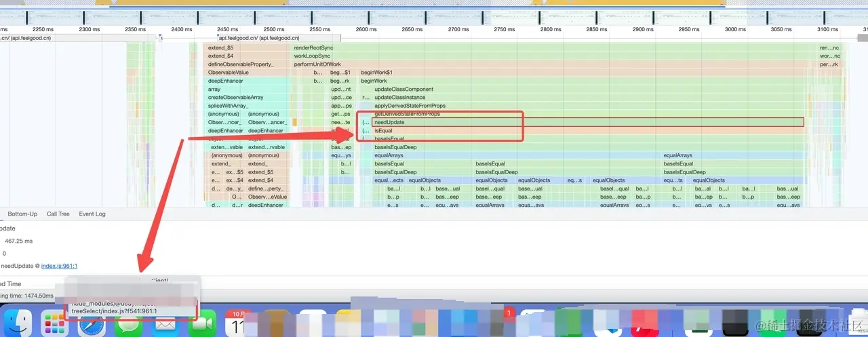The image size is (868, 337).
Task: Open Finder from the dock
Action: 18,325
